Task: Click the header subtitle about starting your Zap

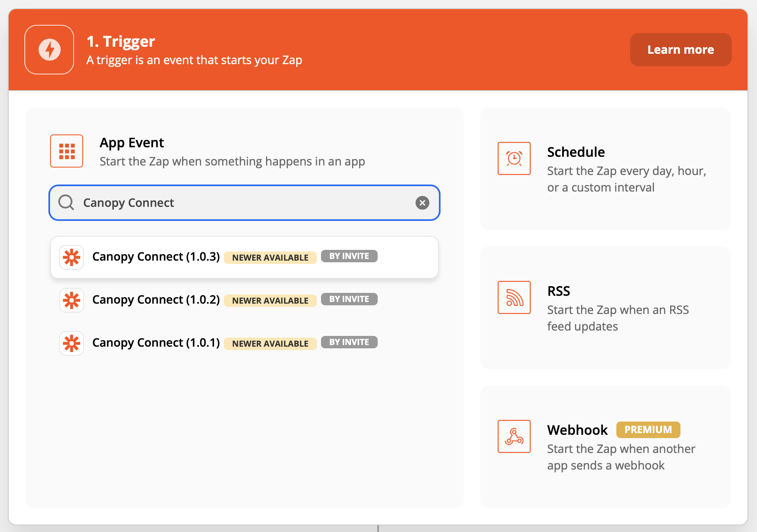Action: point(194,60)
